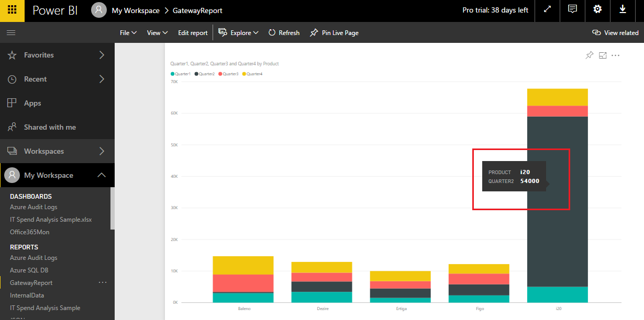Expand Recent chevron
This screenshot has height=320, width=644.
pyautogui.click(x=102, y=79)
